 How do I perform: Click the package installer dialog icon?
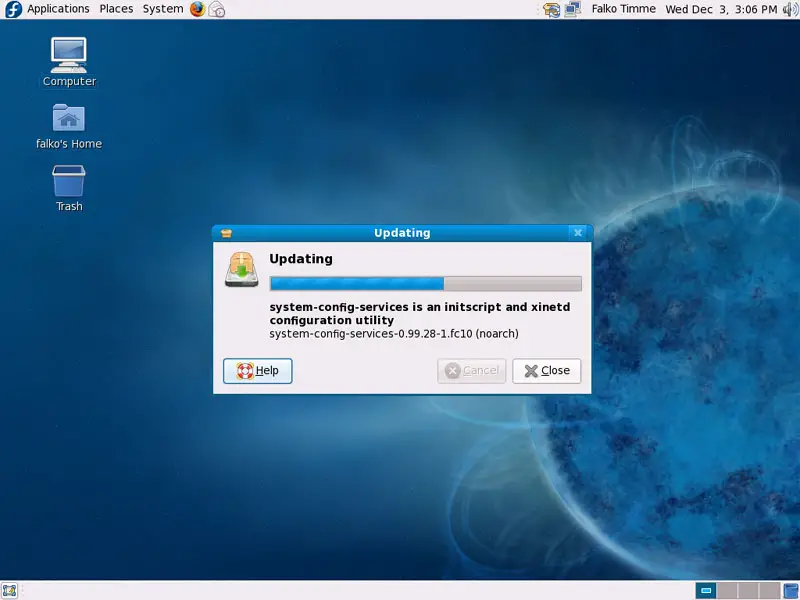point(241,269)
